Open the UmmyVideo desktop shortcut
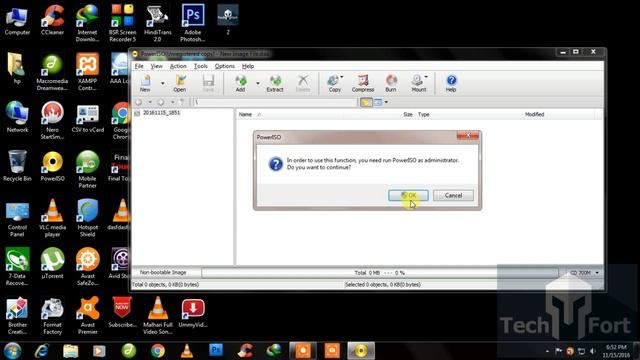 pos(193,313)
